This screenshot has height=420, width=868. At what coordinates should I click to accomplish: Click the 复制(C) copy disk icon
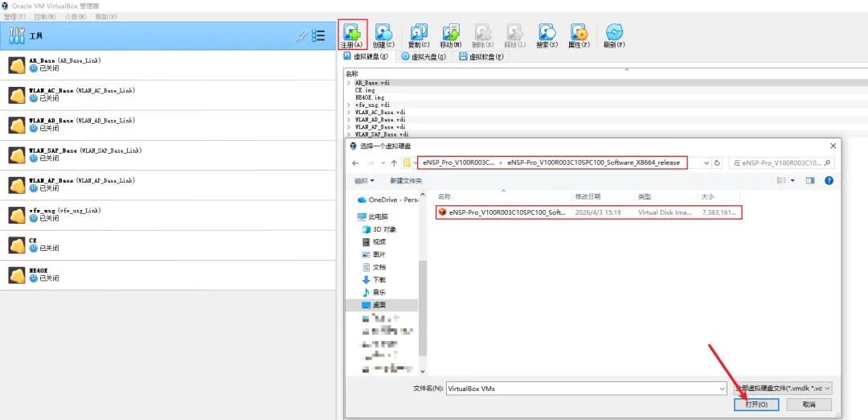click(x=419, y=35)
